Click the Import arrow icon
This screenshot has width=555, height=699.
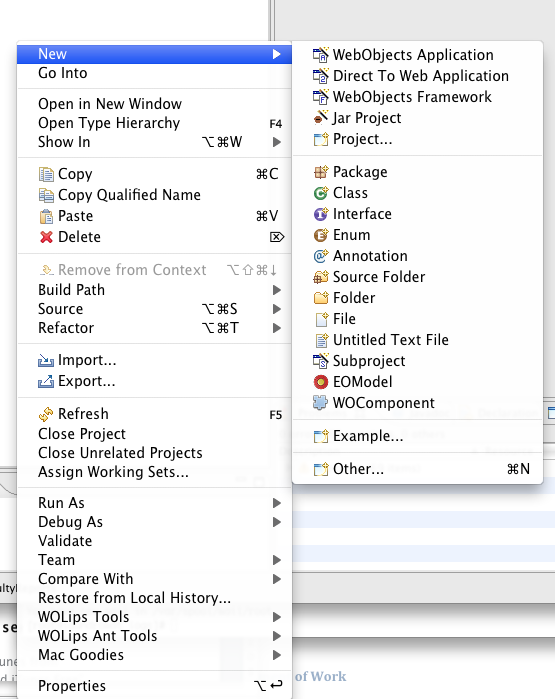[x=46, y=360]
